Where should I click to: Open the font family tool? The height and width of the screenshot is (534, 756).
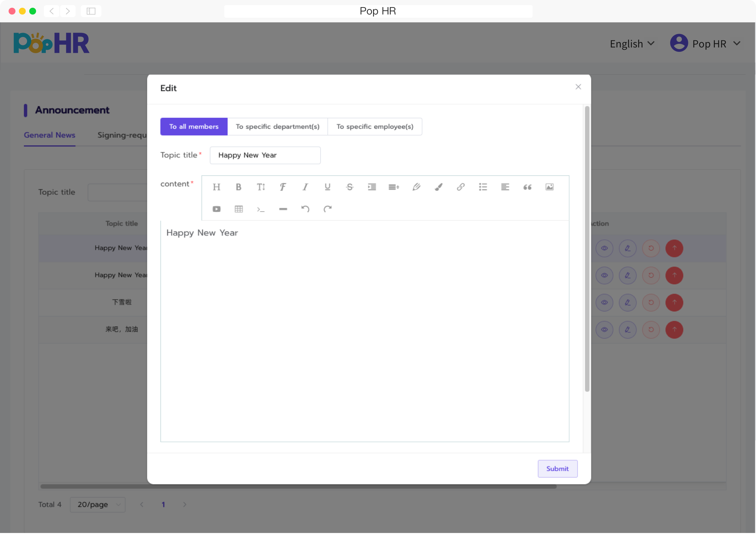tap(283, 187)
